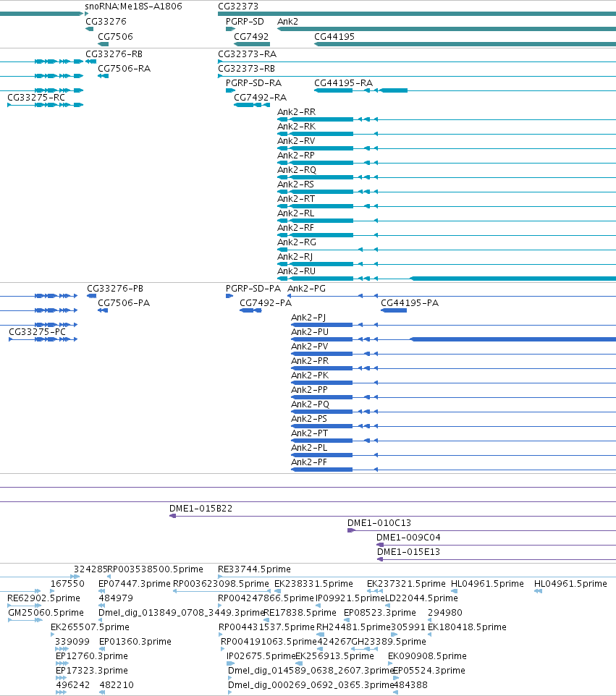Viewport: 616px width, 696px height.
Task: Click the PGRP-SD gene label
Action: point(245,21)
